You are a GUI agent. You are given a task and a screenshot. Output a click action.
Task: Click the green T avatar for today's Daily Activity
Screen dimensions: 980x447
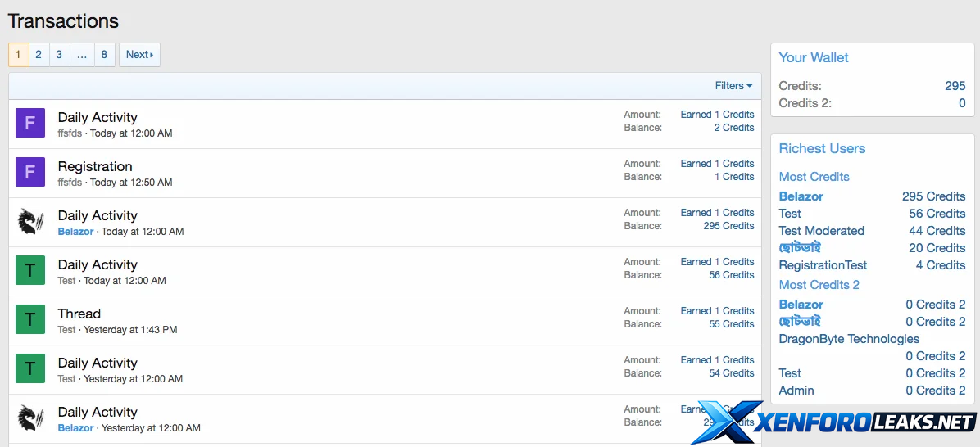[30, 271]
